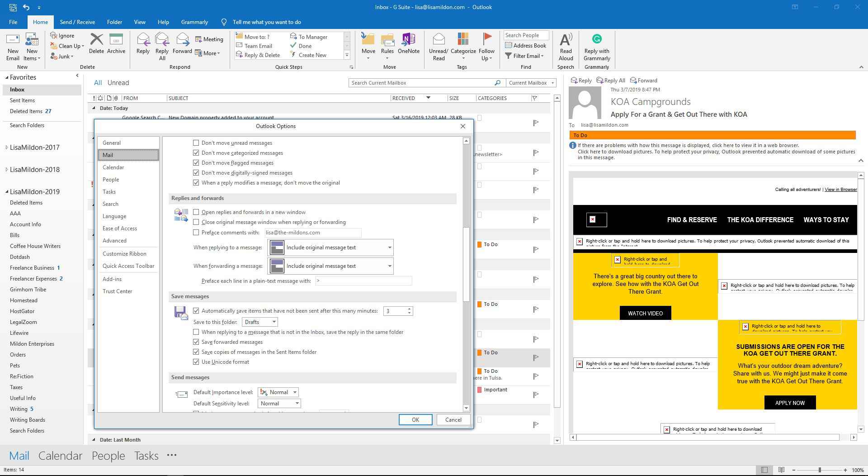868x476 pixels.
Task: Click OK in Outlook Options dialog
Action: [415, 420]
